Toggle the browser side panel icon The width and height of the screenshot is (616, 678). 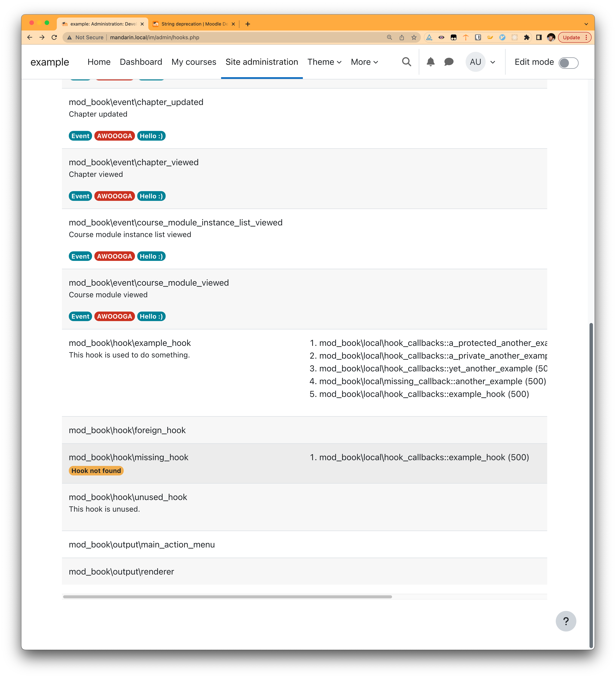point(539,37)
